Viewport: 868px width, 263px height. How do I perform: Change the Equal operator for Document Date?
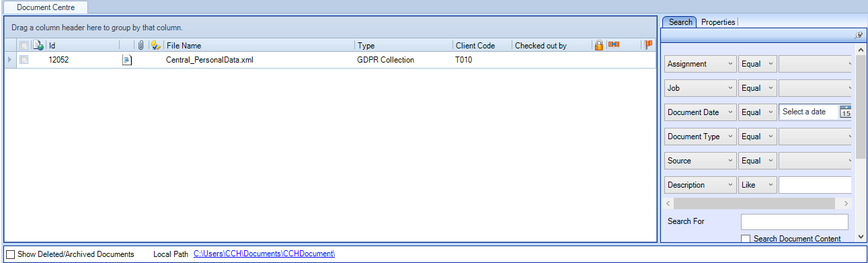(x=757, y=112)
